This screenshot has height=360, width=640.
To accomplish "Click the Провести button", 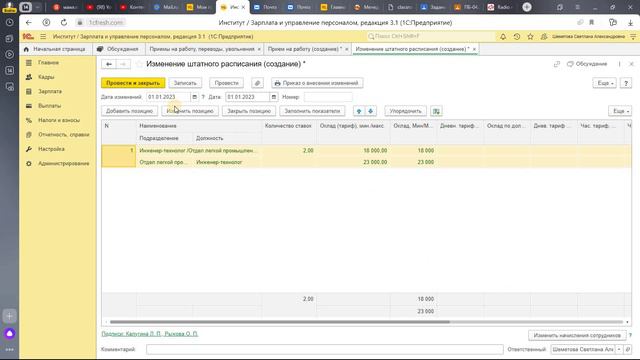I will pyautogui.click(x=227, y=83).
